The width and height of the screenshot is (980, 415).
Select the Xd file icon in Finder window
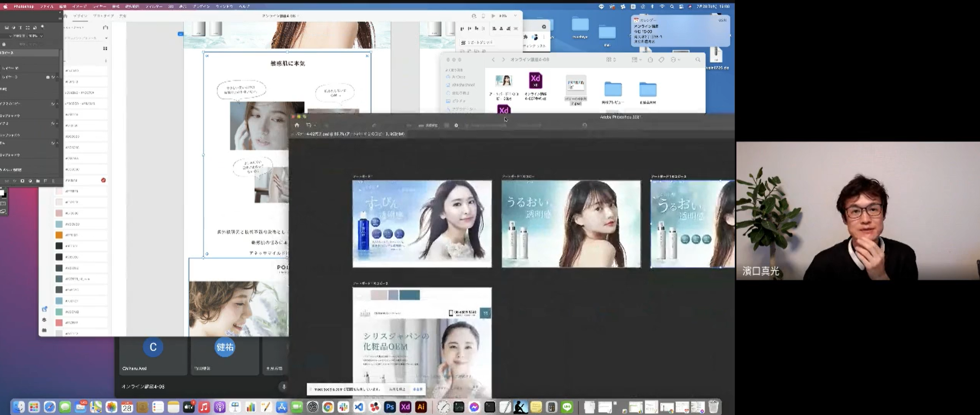tap(535, 81)
